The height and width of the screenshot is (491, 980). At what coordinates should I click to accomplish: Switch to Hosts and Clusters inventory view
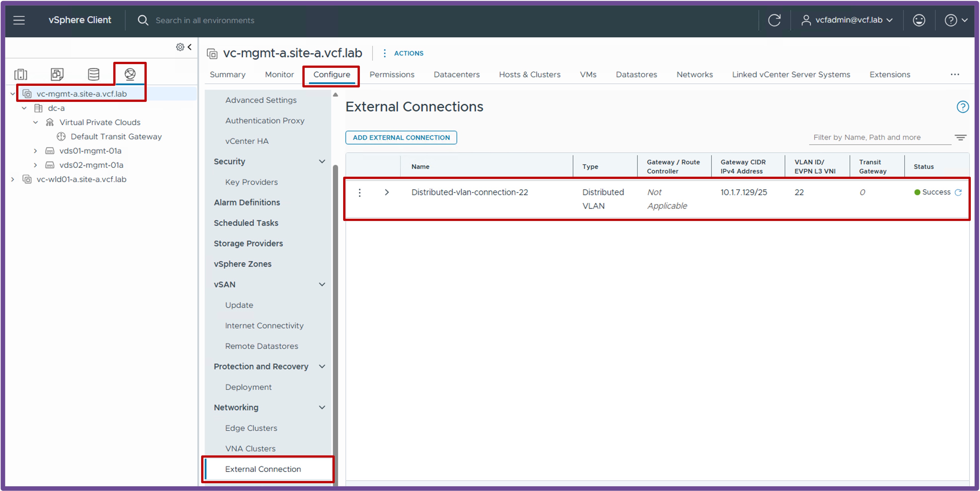(21, 74)
